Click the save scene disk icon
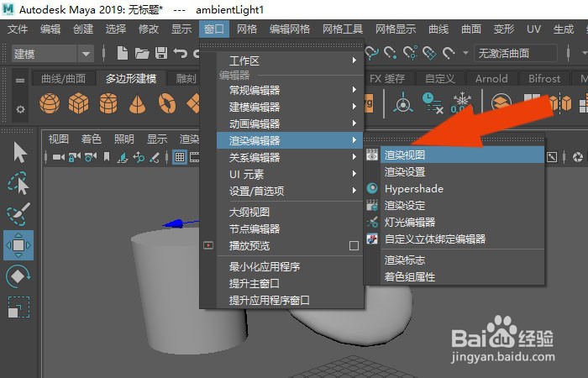588x378 pixels. click(161, 53)
